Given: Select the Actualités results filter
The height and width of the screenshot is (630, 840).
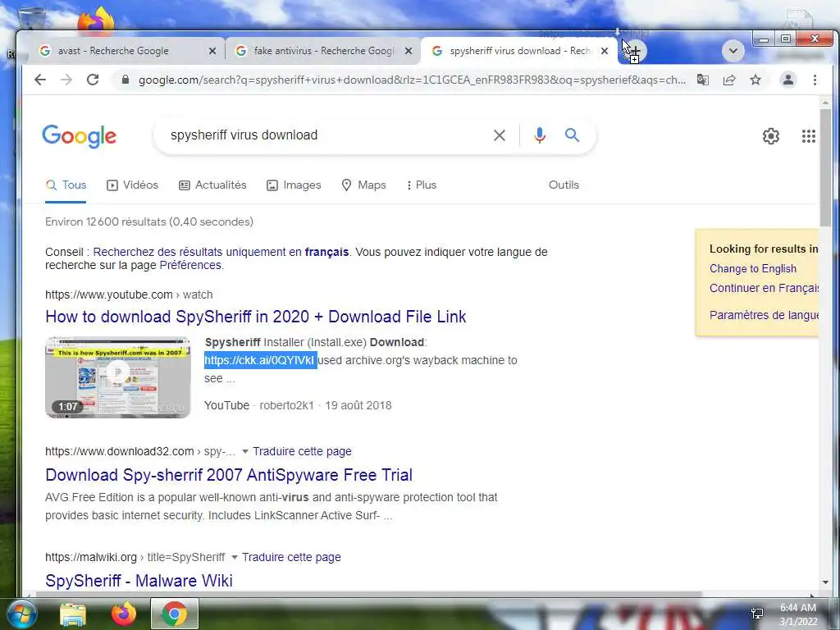Looking at the screenshot, I should pyautogui.click(x=212, y=185).
